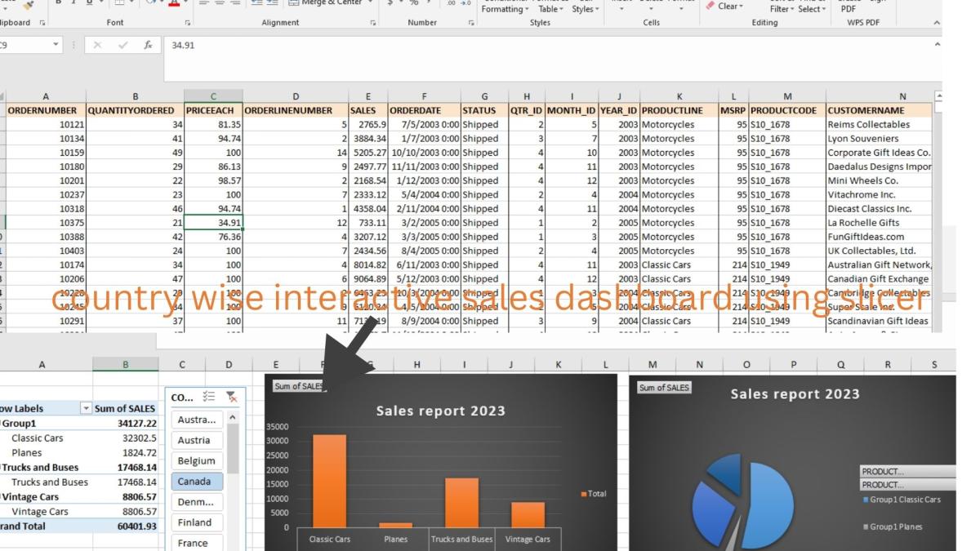Viewport: 980px width, 551px height.
Task: Toggle Belgium in the country slicer
Action: point(196,460)
